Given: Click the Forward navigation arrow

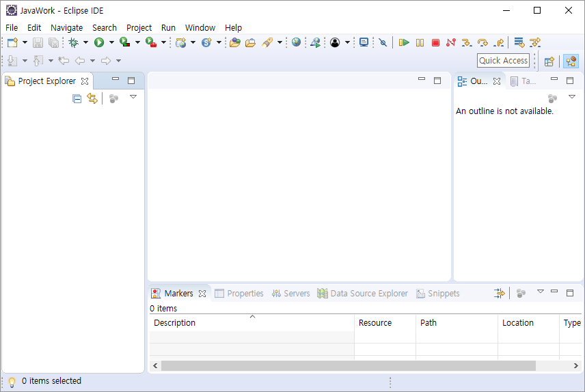Looking at the screenshot, I should (x=106, y=60).
